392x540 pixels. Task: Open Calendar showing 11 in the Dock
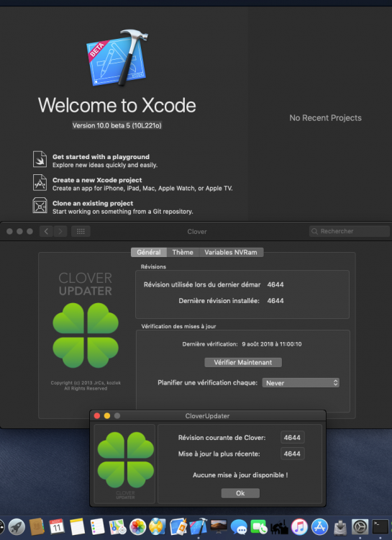tap(57, 527)
